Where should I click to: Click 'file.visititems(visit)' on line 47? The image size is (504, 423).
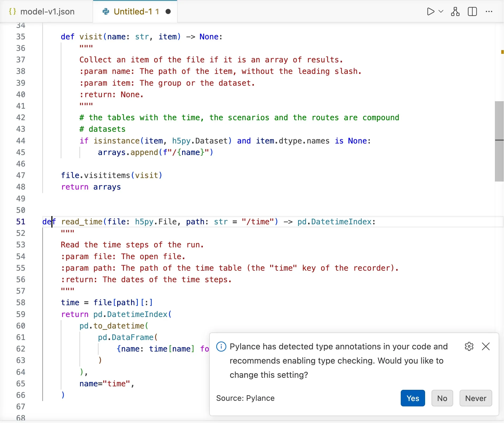[x=112, y=175]
